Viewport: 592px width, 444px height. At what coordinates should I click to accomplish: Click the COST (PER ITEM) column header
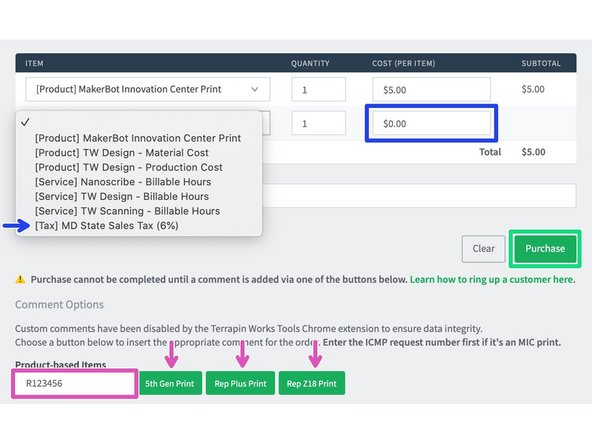click(404, 63)
